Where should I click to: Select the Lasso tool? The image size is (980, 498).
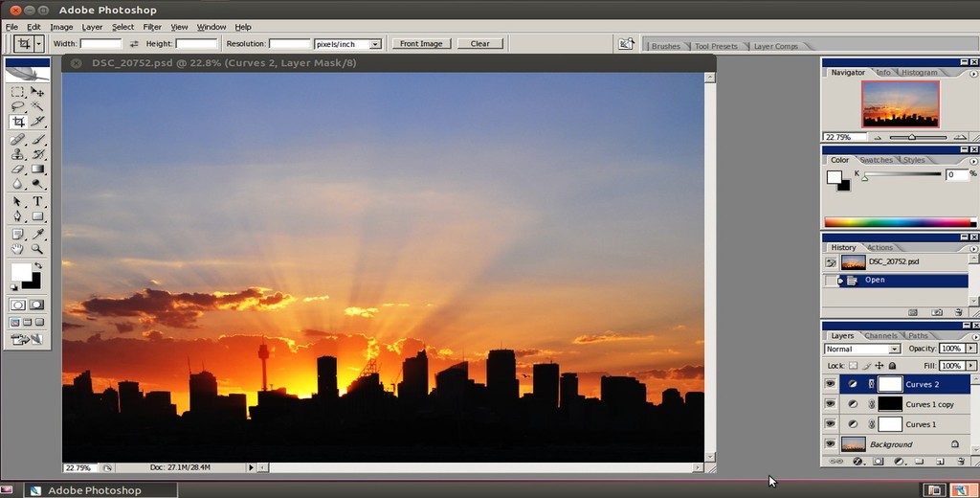(18, 105)
